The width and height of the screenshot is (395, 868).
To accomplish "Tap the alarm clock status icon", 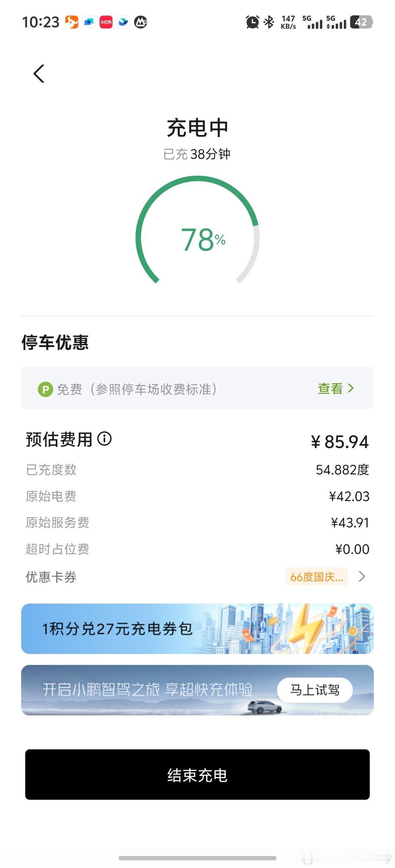I will 252,22.
